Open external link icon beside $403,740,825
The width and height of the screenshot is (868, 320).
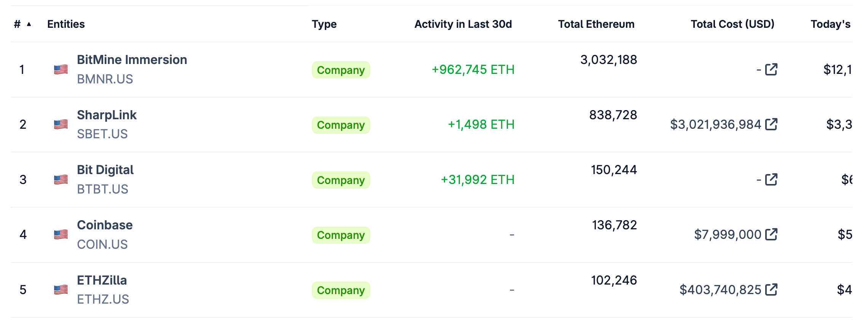click(771, 290)
